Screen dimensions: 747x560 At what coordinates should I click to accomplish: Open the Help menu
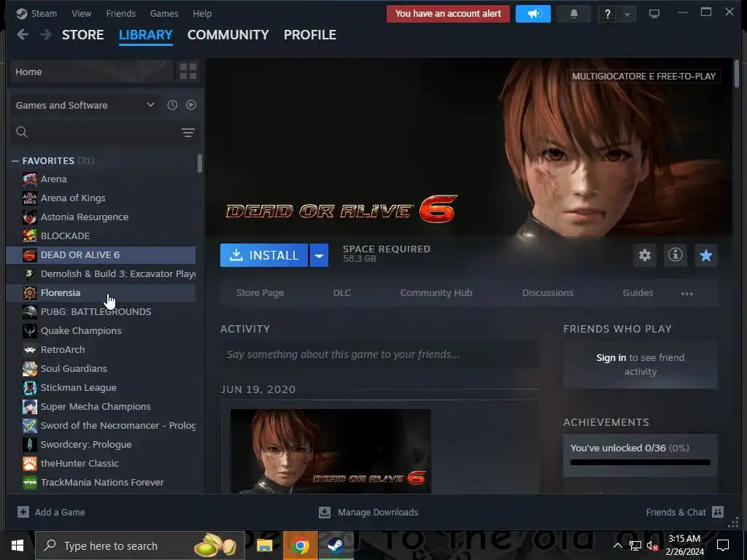pyautogui.click(x=202, y=13)
